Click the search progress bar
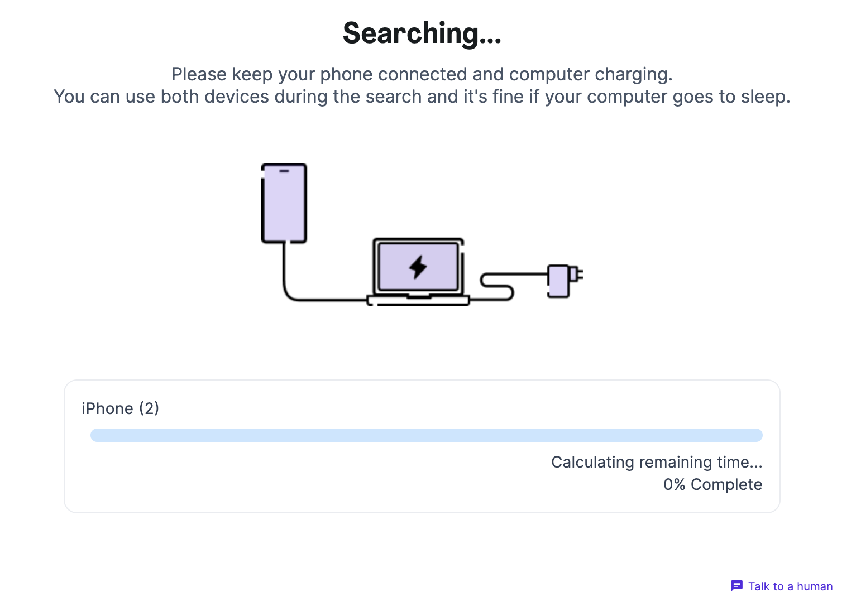Screen dimensions: 861x616 [427, 435]
